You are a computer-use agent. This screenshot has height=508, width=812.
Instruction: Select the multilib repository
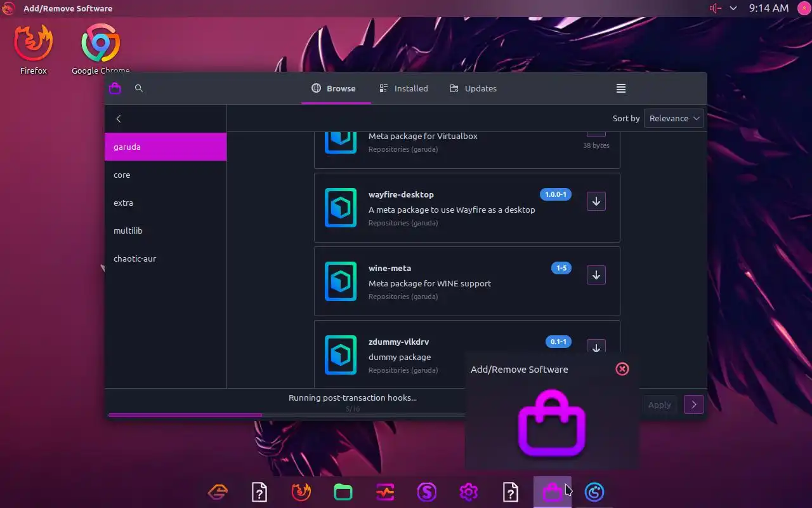coord(166,231)
